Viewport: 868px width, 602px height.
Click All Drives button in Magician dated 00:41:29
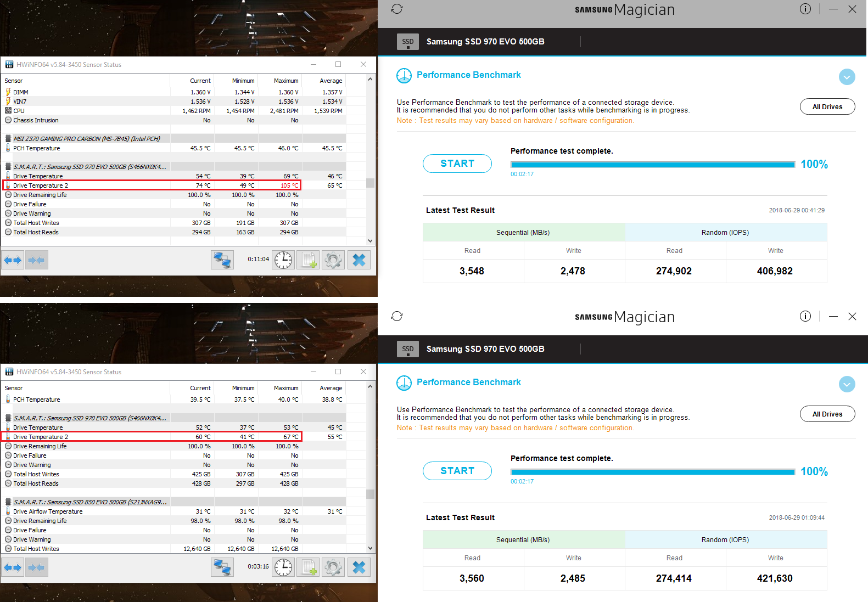coord(827,106)
